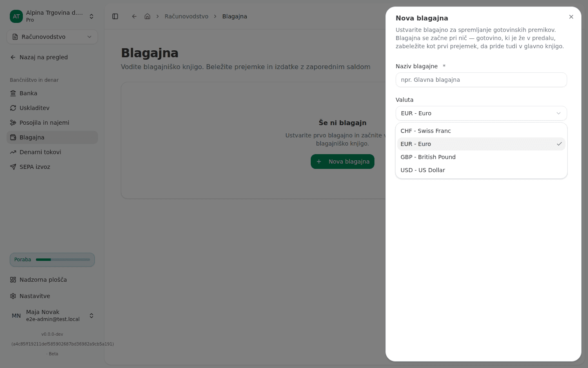Viewport: 588px width, 368px height.
Task: Open Denarni tokovi page
Action: click(x=52, y=152)
